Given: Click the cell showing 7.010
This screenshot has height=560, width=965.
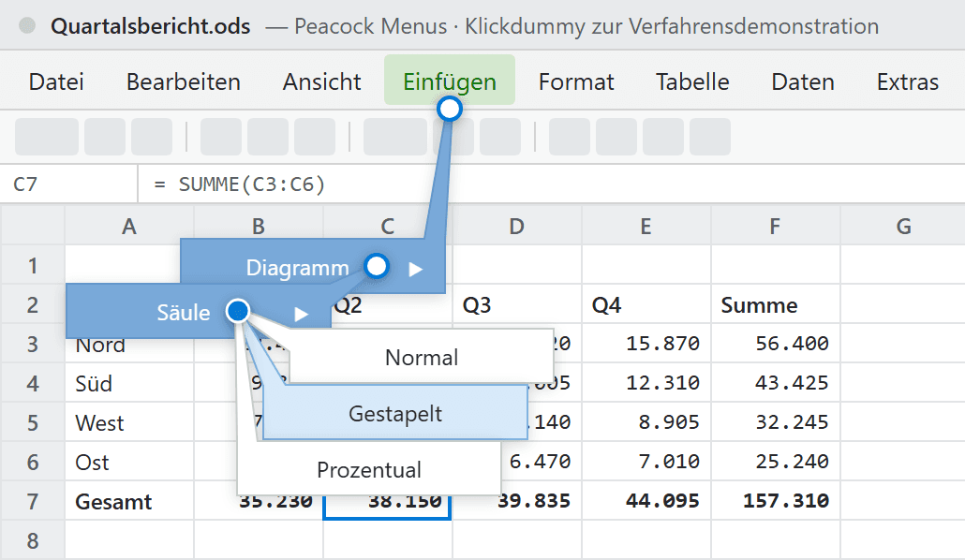Looking at the screenshot, I should click(x=646, y=463).
